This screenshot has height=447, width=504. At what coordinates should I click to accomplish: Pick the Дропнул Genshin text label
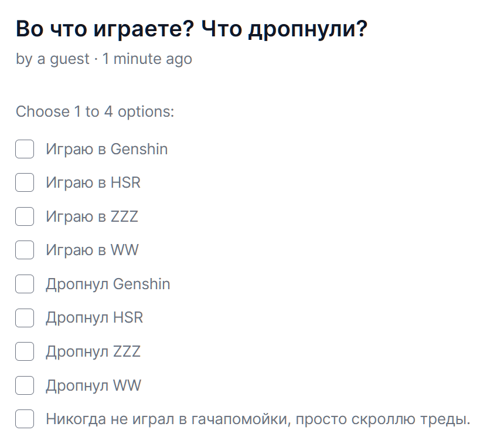click(x=108, y=285)
